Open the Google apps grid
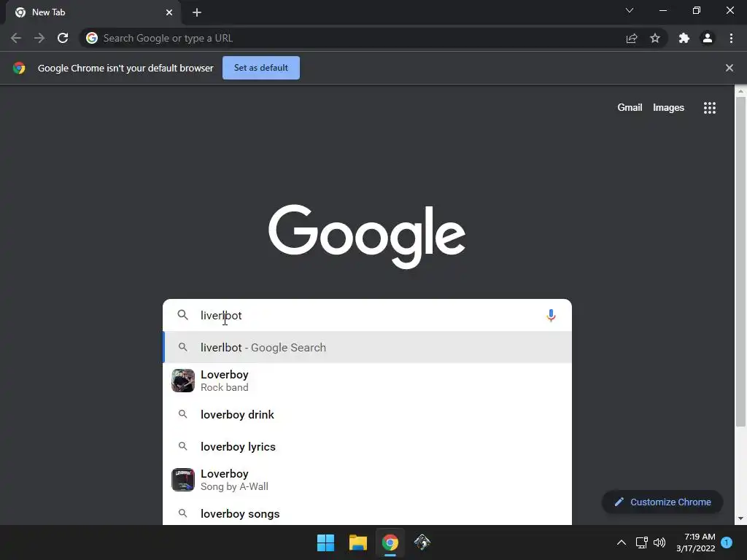The width and height of the screenshot is (747, 560). click(709, 108)
